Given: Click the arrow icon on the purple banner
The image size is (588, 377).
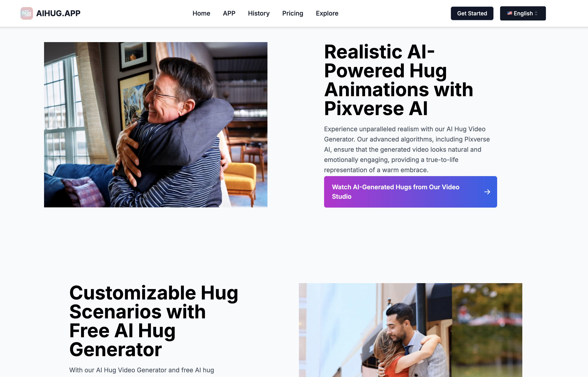Looking at the screenshot, I should tap(487, 192).
